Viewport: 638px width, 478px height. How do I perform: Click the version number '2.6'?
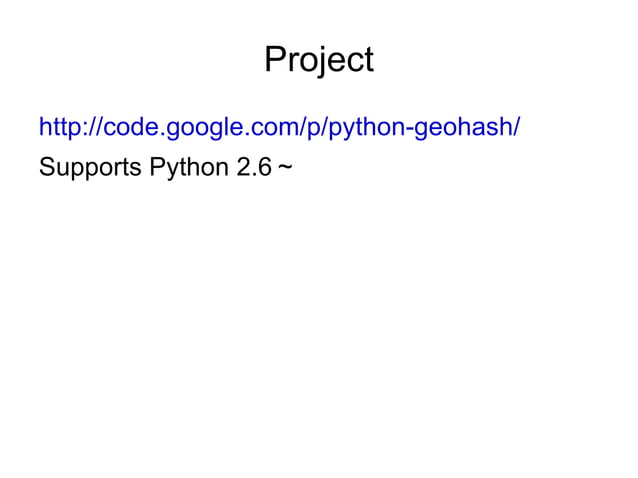253,167
